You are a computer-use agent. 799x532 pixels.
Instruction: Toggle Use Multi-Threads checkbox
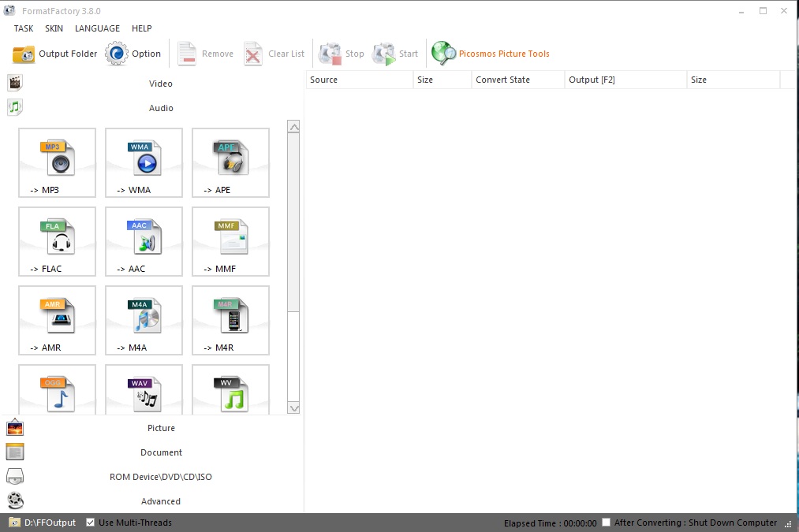(90, 523)
